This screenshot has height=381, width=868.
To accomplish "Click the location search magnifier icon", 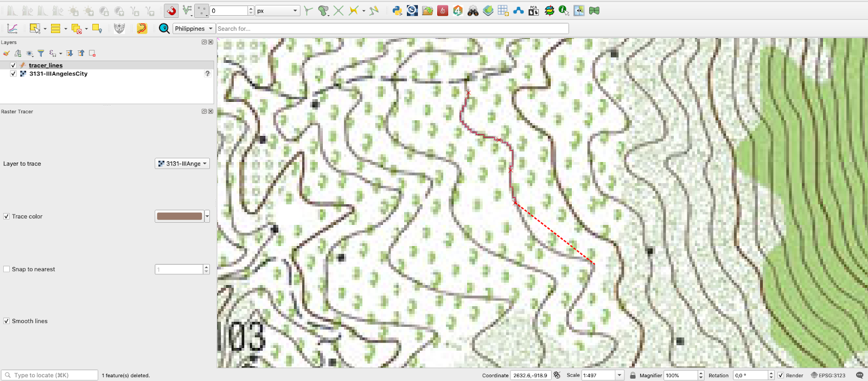I will [164, 29].
